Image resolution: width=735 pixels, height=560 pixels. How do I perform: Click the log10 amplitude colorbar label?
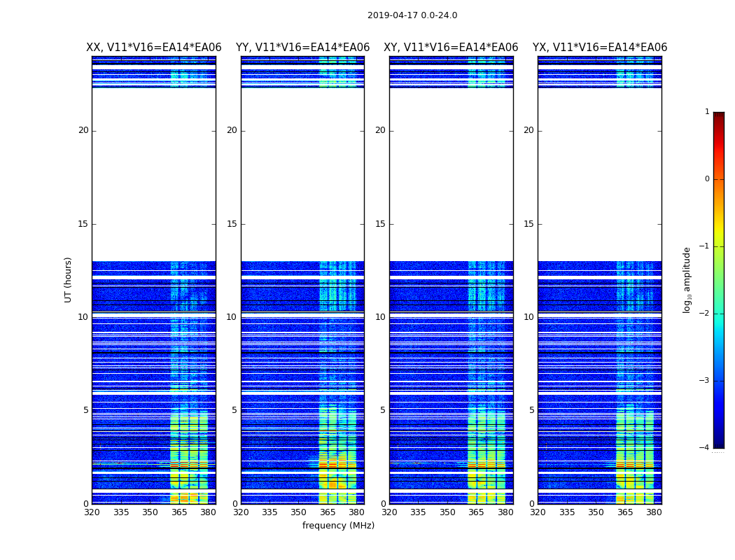pyautogui.click(x=687, y=280)
